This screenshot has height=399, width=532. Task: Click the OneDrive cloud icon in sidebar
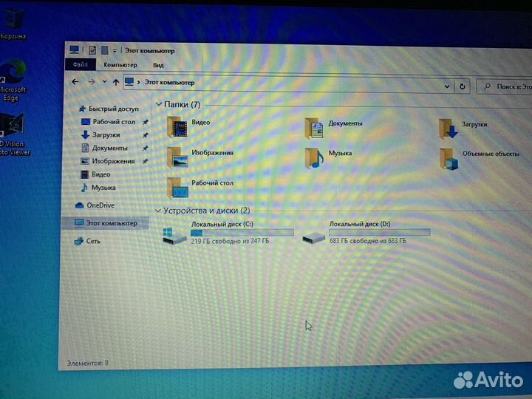pos(79,205)
